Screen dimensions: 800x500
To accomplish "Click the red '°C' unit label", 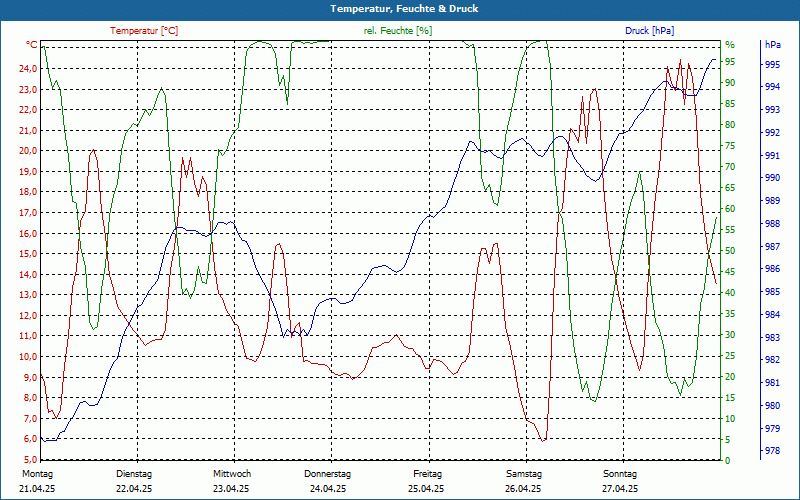I will pos(32,45).
